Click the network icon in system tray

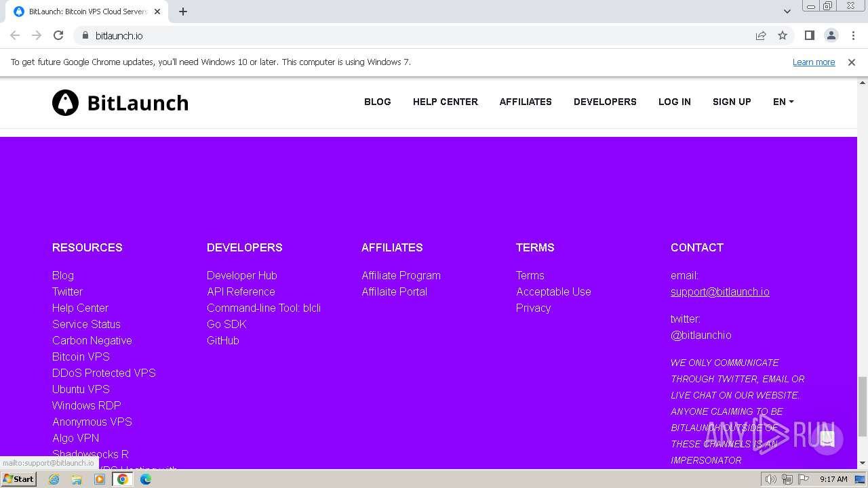pos(787,479)
